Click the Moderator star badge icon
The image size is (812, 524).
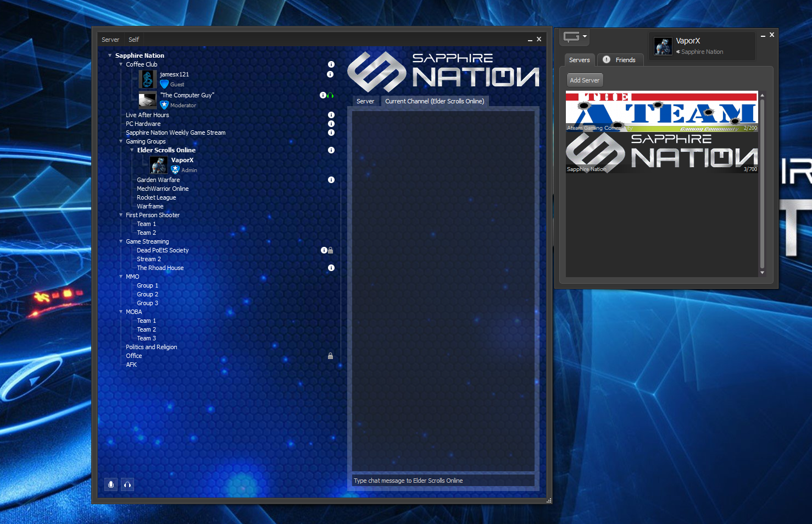[x=164, y=105]
